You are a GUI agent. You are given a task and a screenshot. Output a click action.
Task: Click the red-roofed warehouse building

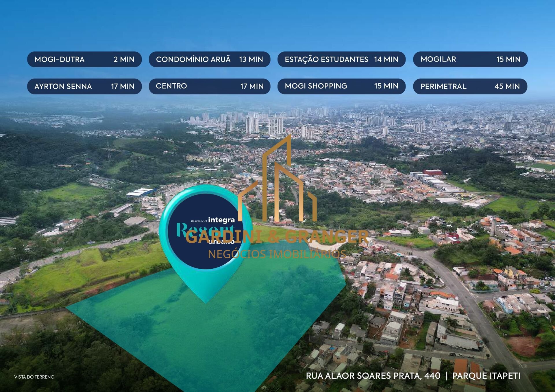point(433,172)
